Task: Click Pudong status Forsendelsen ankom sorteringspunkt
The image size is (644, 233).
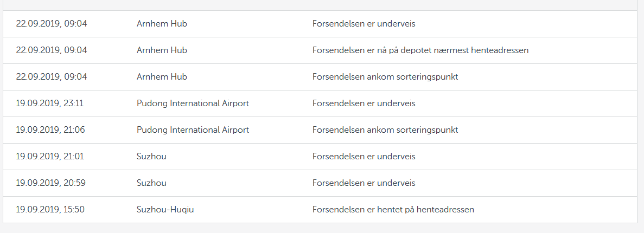Action: (385, 130)
